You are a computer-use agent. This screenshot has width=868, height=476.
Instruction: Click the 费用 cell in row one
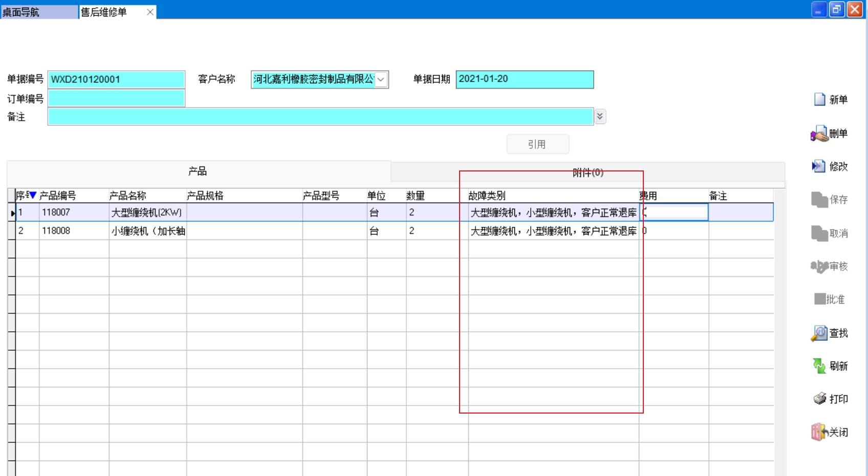(674, 212)
